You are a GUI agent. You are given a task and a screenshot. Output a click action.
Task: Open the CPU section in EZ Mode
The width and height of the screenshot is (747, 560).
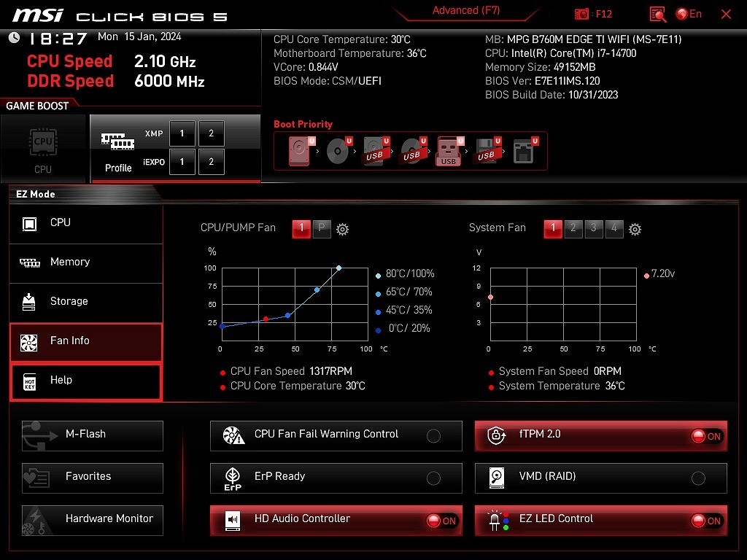(86, 223)
